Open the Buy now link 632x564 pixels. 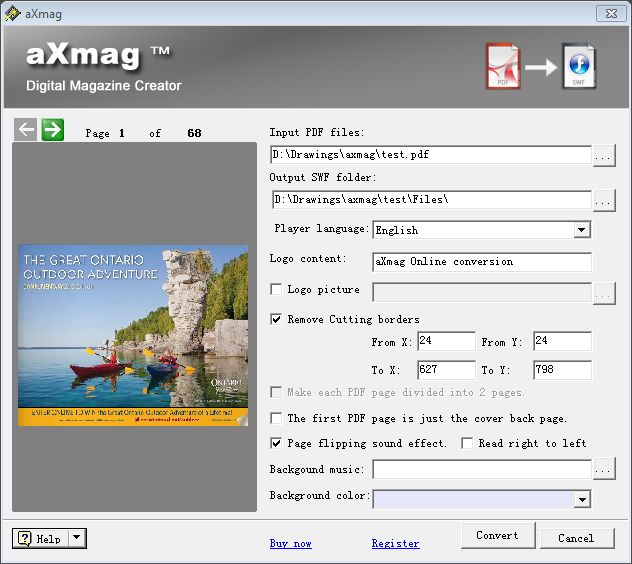(291, 543)
